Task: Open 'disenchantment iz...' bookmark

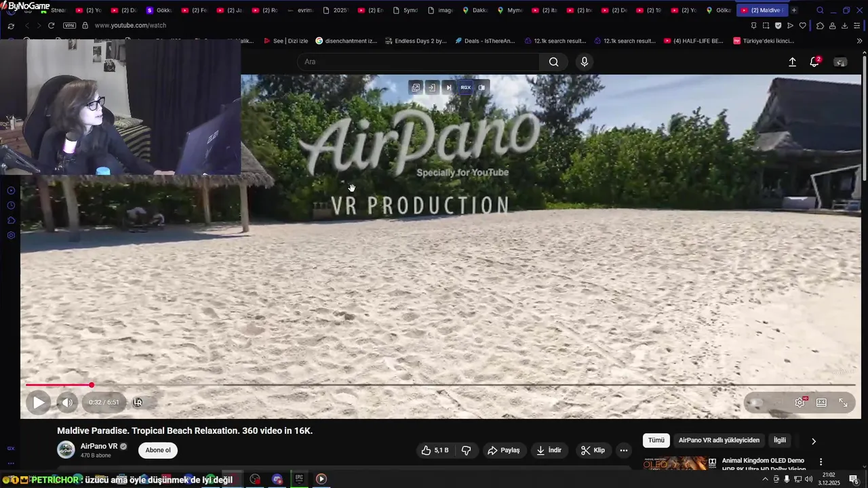Action: pos(347,41)
